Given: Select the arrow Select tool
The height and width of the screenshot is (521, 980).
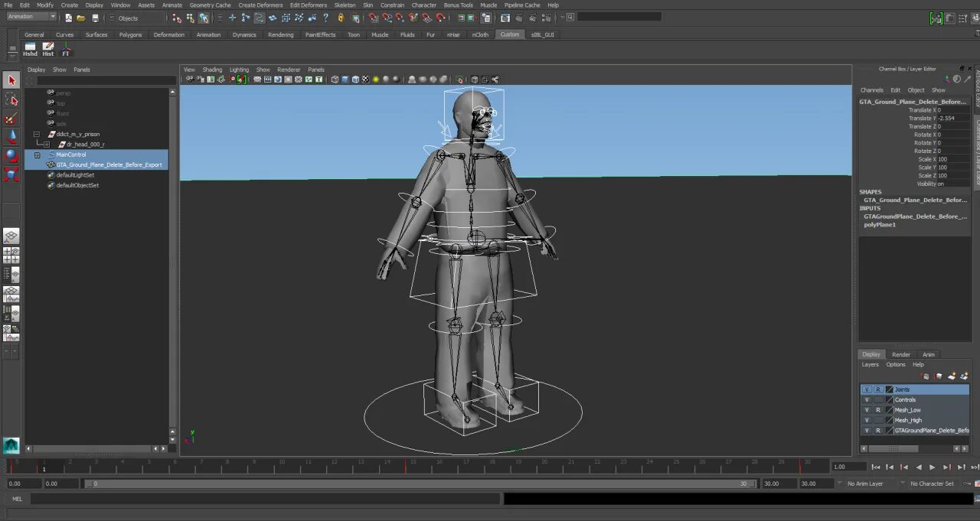Looking at the screenshot, I should [11, 80].
